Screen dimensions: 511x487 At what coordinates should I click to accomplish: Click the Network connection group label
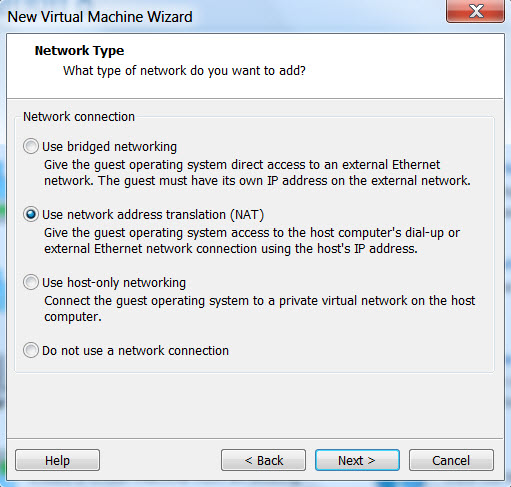(x=79, y=117)
